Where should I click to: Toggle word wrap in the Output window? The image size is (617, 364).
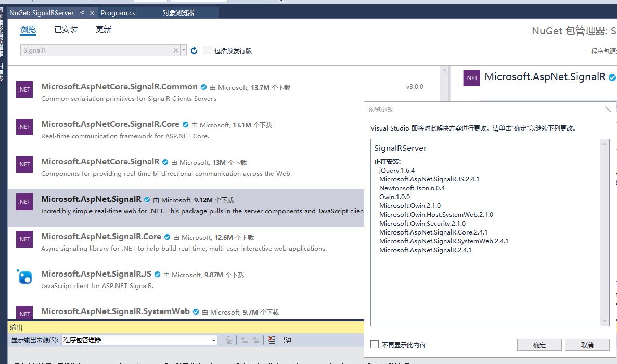tap(287, 340)
